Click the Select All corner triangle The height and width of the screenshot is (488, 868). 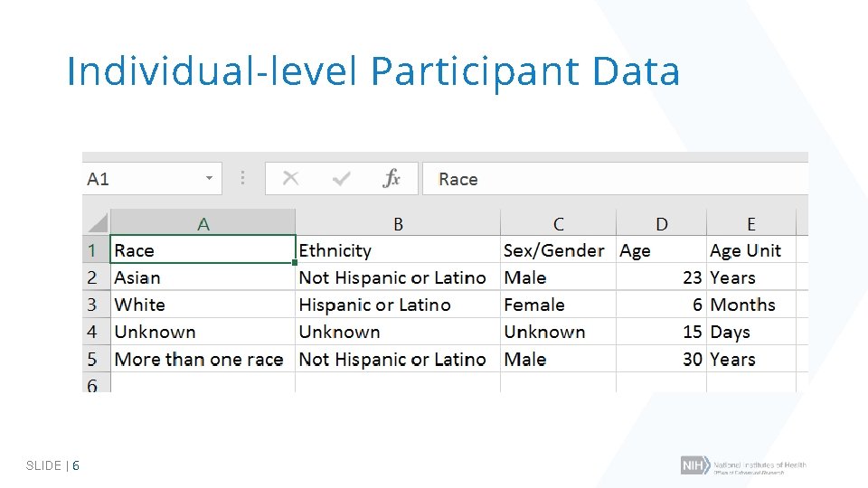(98, 223)
